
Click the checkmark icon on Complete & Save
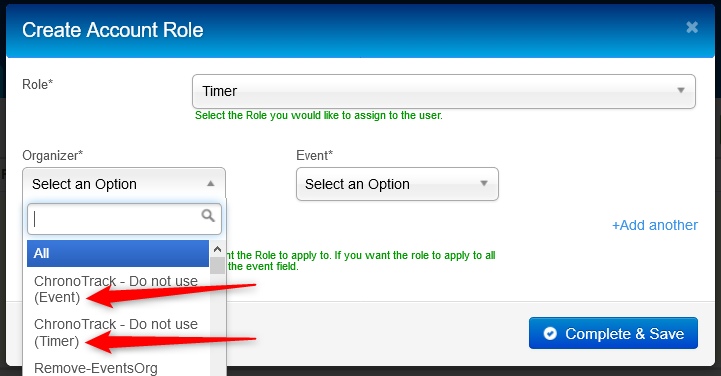click(x=550, y=333)
